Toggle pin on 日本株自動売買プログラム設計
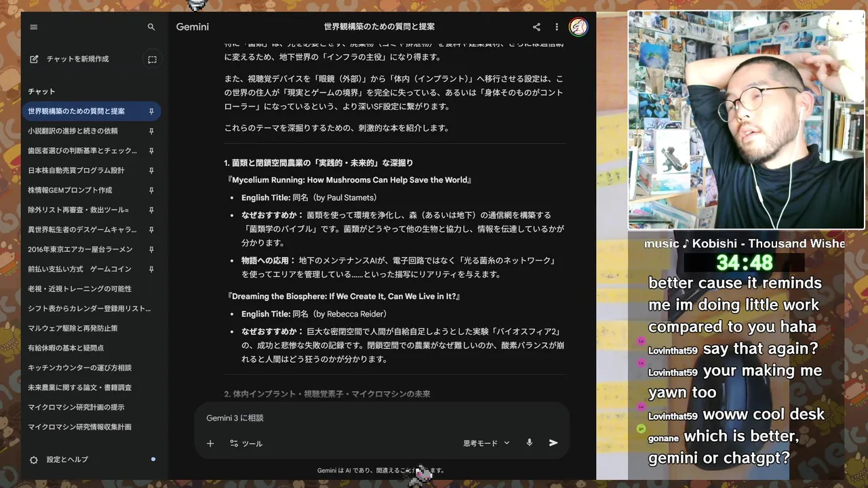The width and height of the screenshot is (868, 488). click(x=151, y=170)
